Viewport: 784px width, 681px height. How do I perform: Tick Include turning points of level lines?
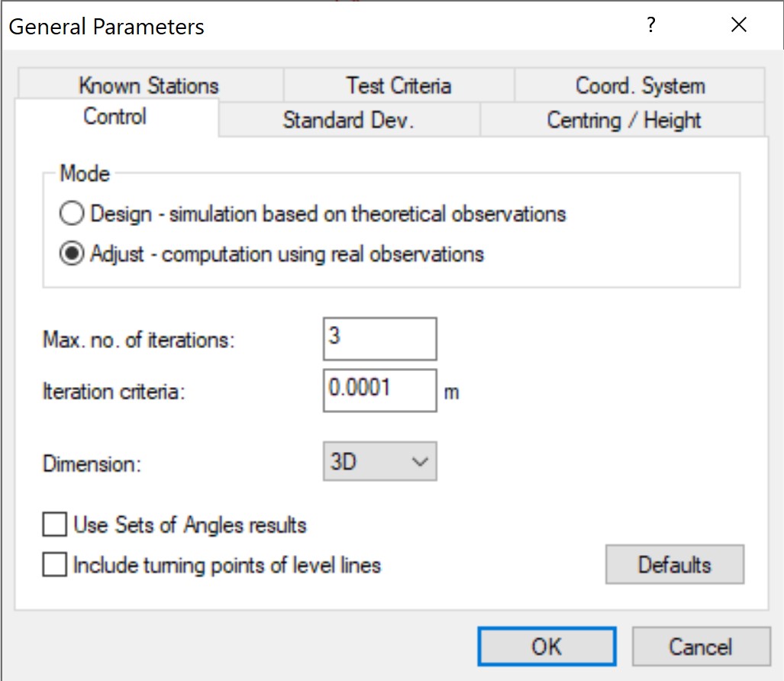pyautogui.click(x=55, y=565)
